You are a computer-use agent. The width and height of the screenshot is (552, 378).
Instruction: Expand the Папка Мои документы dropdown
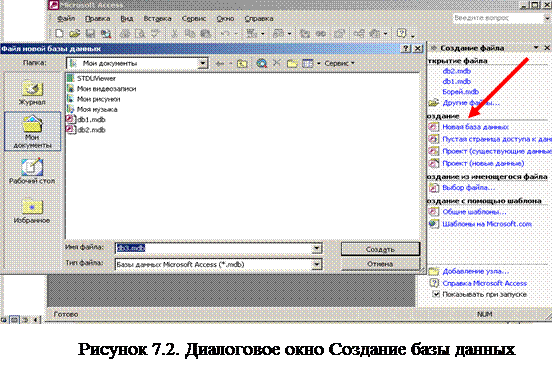pyautogui.click(x=202, y=63)
